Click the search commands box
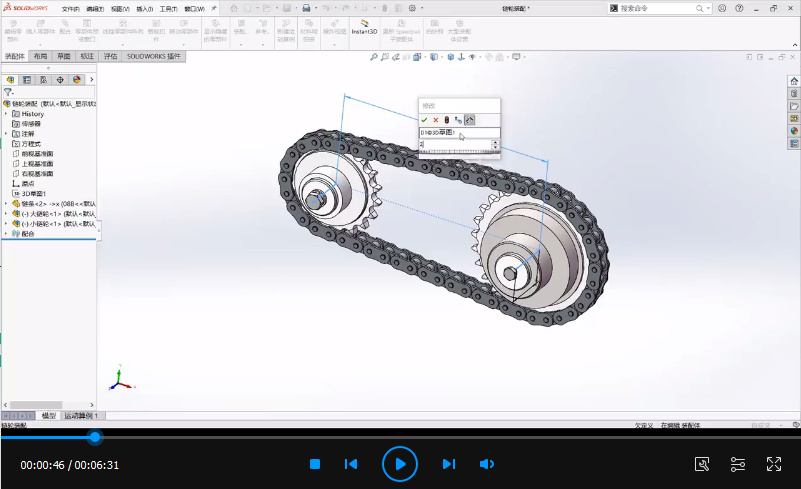This screenshot has height=489, width=801. [659, 9]
